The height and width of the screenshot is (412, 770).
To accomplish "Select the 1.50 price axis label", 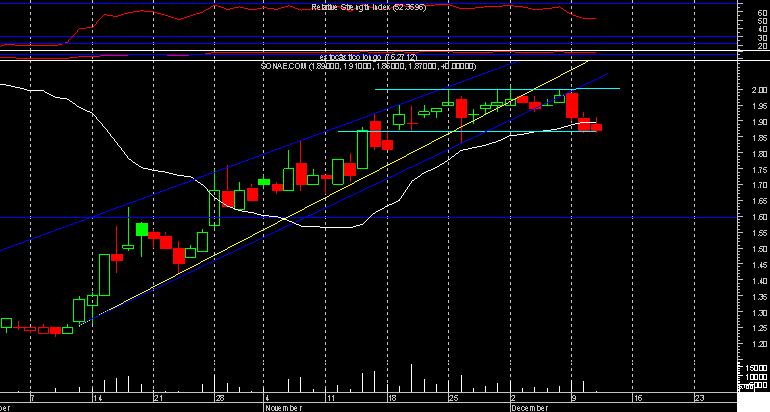I will click(x=760, y=249).
